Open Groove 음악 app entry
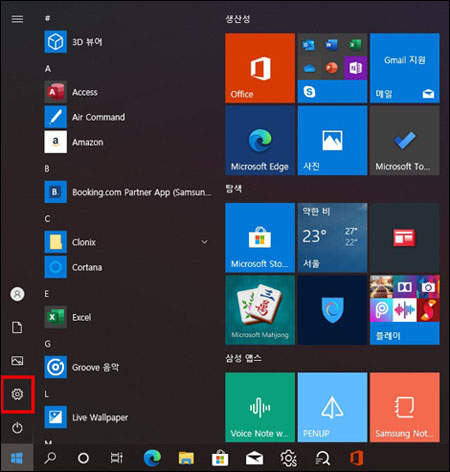This screenshot has height=472, width=450. click(128, 367)
